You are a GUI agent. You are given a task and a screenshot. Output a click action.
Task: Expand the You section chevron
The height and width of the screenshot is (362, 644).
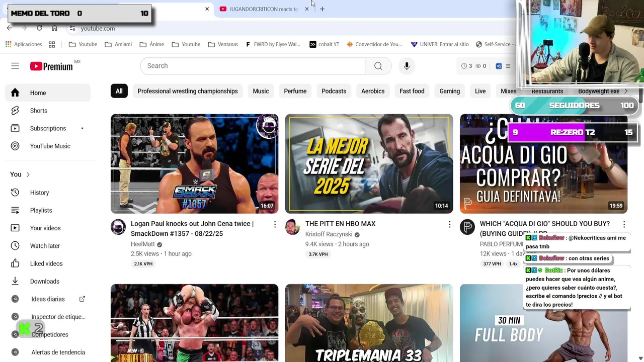[28, 174]
